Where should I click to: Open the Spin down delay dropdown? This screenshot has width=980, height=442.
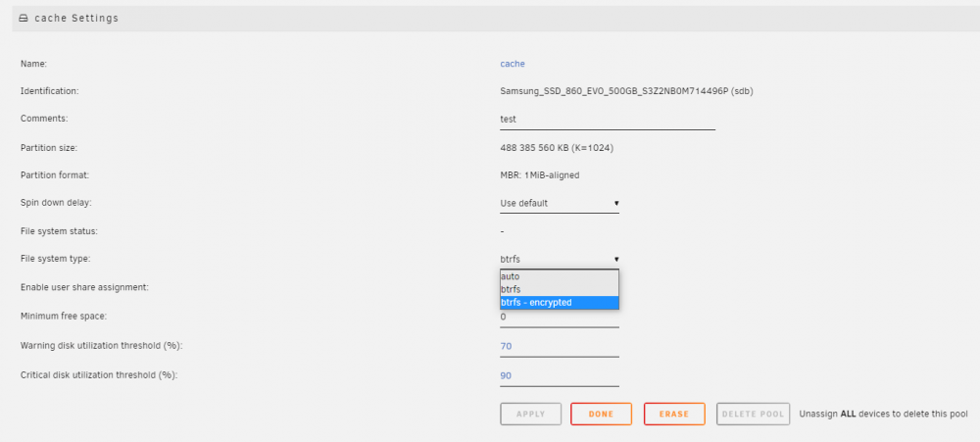pyautogui.click(x=560, y=203)
